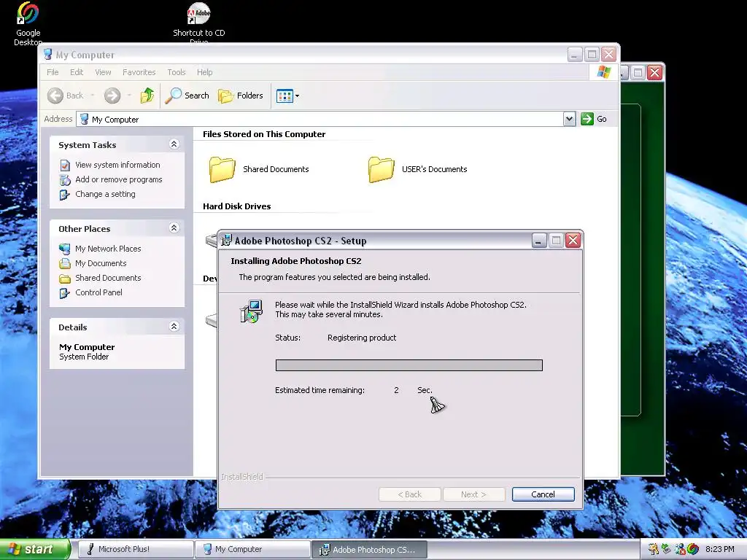Select Shared Documents folder icon

pos(222,169)
